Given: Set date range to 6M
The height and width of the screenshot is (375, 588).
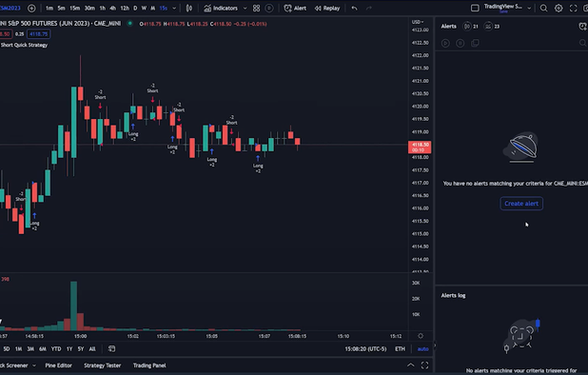Looking at the screenshot, I should click(x=43, y=349).
